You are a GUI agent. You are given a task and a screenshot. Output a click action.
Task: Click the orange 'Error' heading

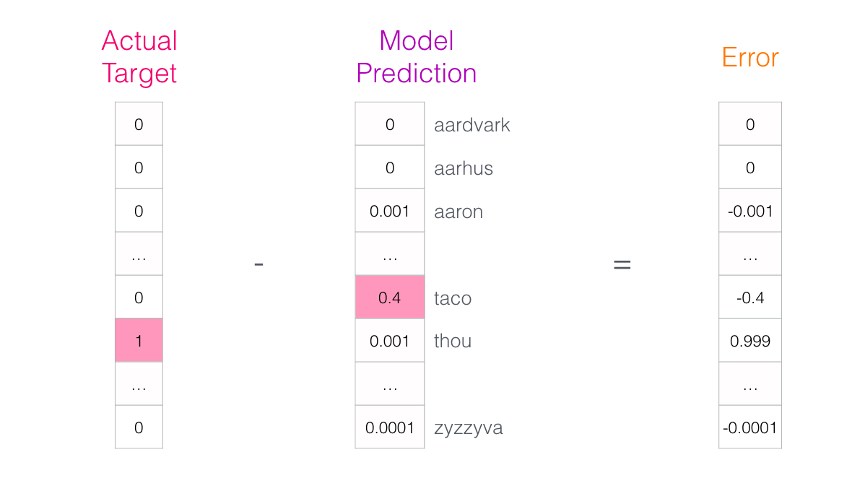click(x=749, y=58)
